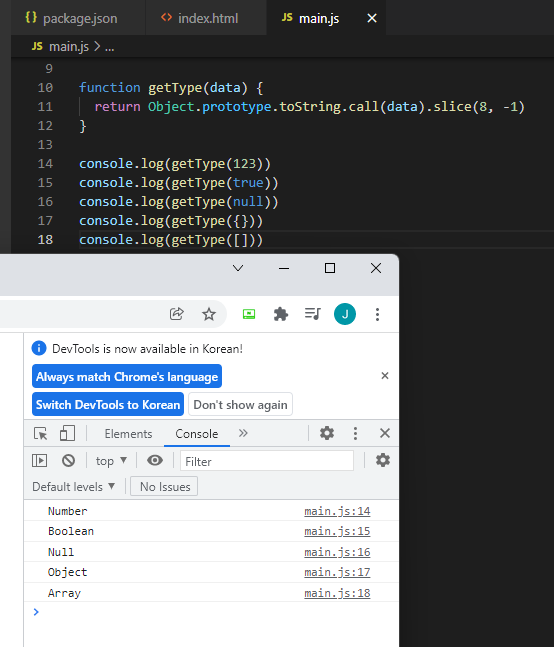The height and width of the screenshot is (647, 554).
Task: Open the Default levels dropdown
Action: click(x=73, y=486)
